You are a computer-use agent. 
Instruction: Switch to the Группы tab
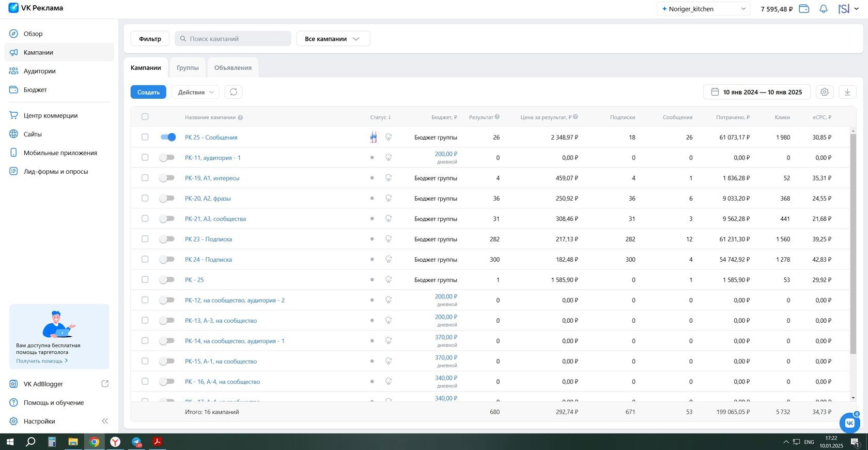click(188, 68)
